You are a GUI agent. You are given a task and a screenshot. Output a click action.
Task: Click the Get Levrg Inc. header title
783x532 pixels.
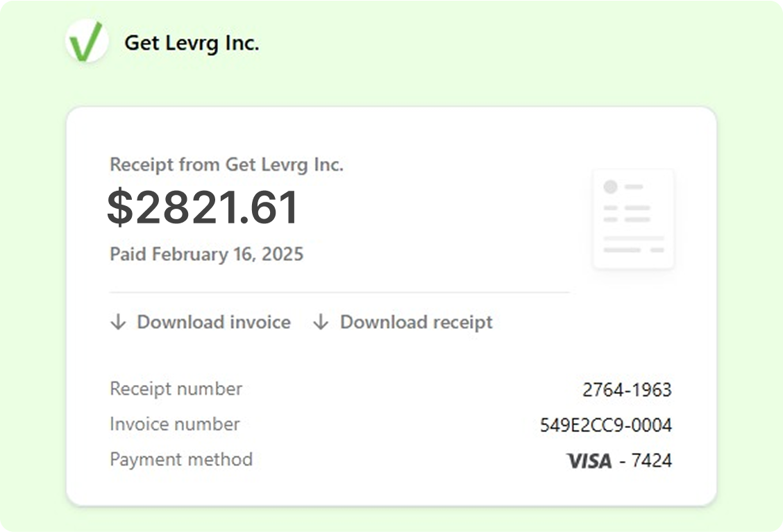pyautogui.click(x=192, y=42)
